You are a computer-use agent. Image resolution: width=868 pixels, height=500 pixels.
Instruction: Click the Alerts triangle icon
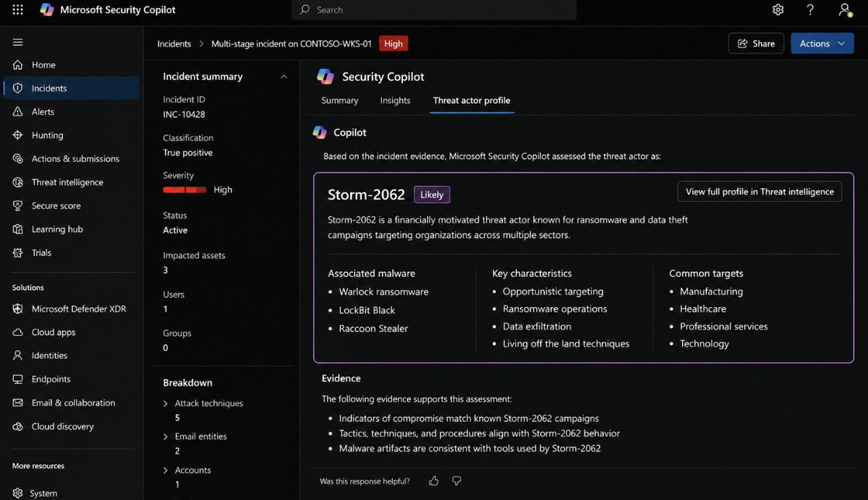(18, 111)
